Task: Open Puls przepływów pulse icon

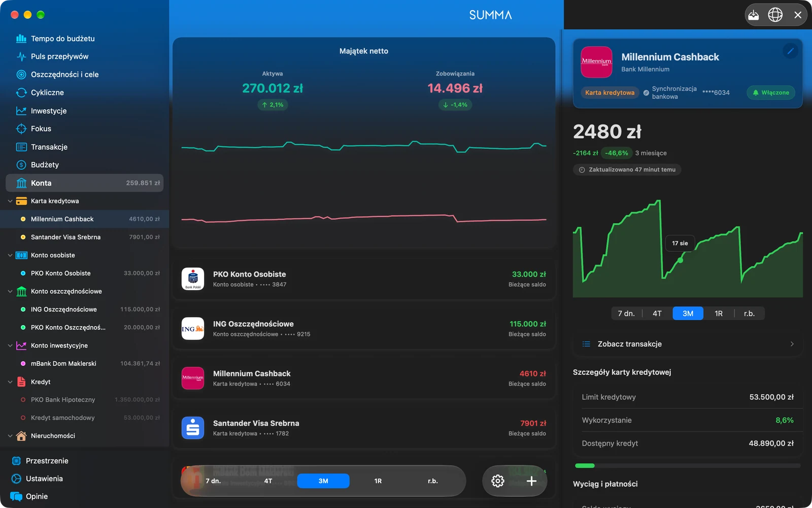Action: click(21, 56)
